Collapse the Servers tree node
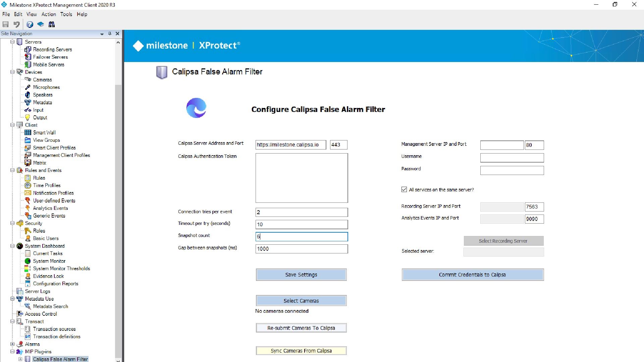This screenshot has width=644, height=362. 12,42
